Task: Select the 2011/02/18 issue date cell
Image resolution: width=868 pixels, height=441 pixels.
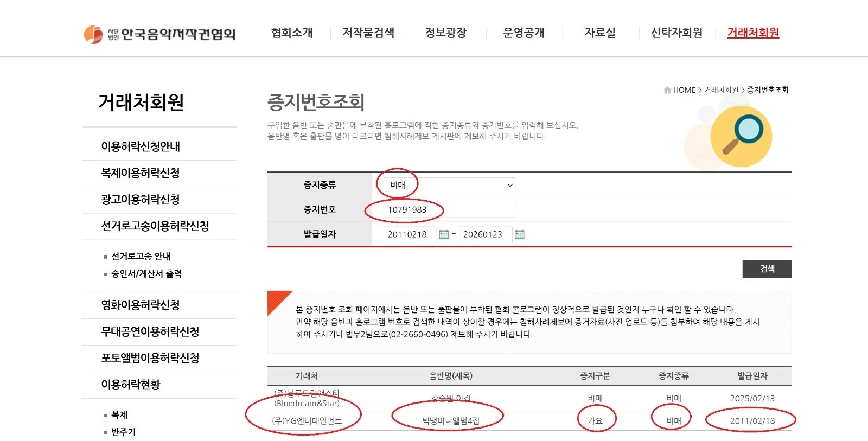Action: click(x=752, y=421)
